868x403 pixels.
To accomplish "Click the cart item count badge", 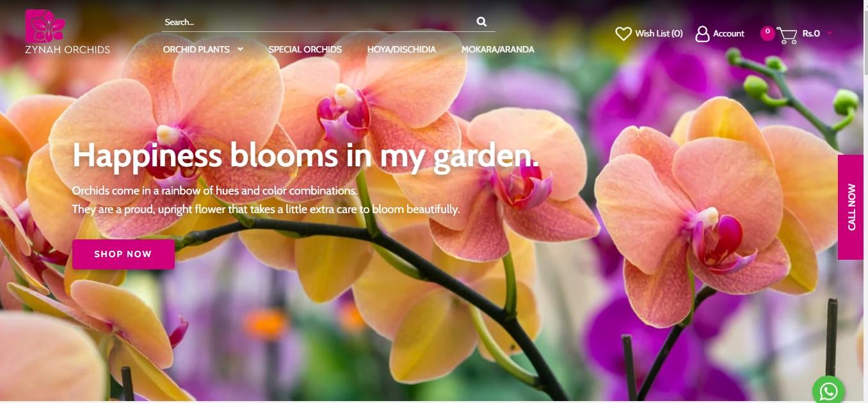I will (768, 33).
